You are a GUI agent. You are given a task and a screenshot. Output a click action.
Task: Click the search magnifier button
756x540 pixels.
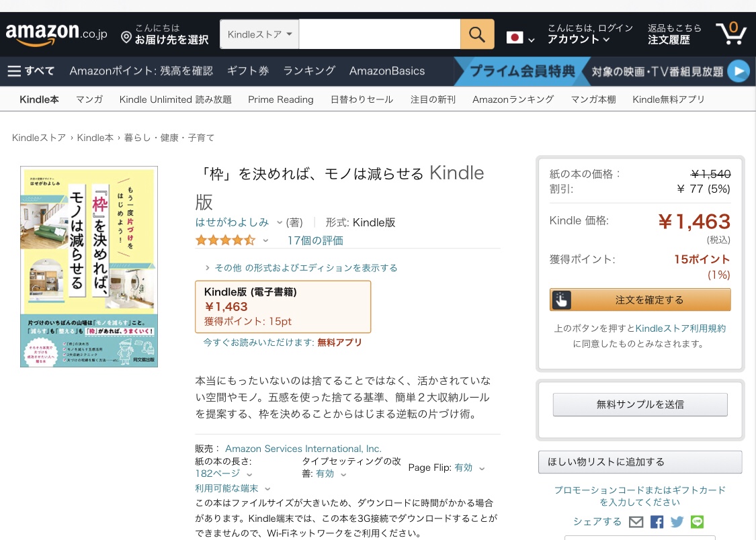477,34
